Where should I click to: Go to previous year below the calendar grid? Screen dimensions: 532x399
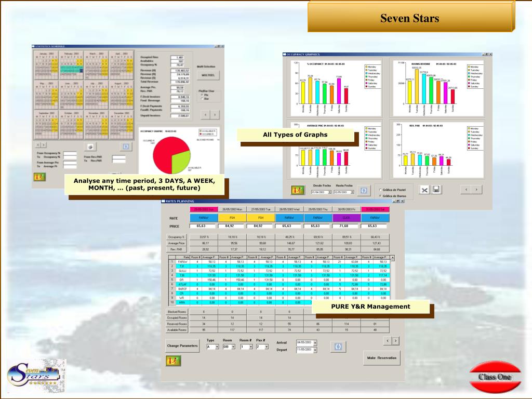pos(38,145)
